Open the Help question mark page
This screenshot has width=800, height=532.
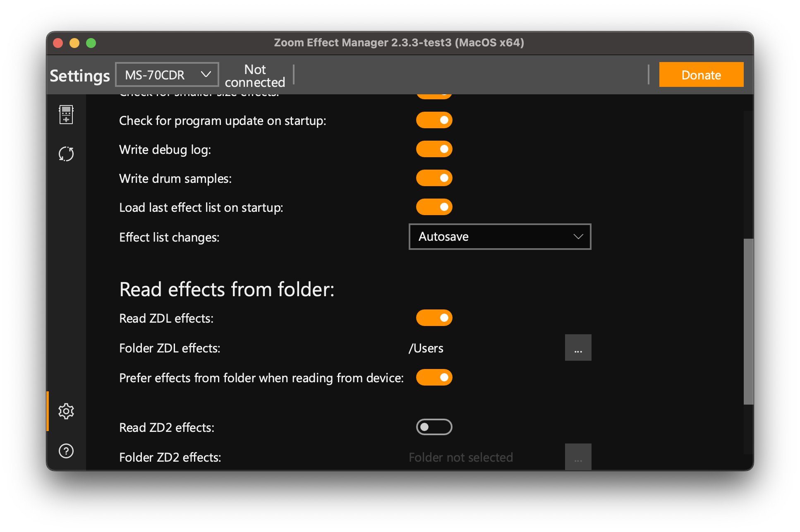coord(66,451)
